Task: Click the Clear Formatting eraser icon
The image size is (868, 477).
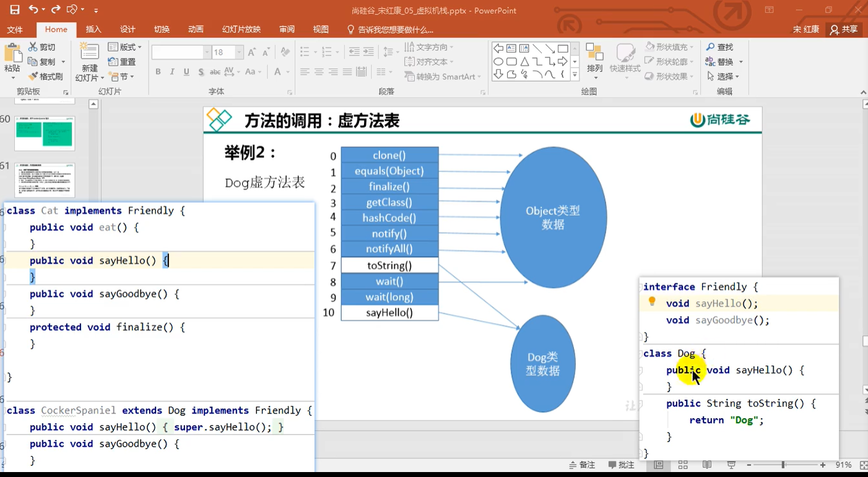Action: (285, 53)
